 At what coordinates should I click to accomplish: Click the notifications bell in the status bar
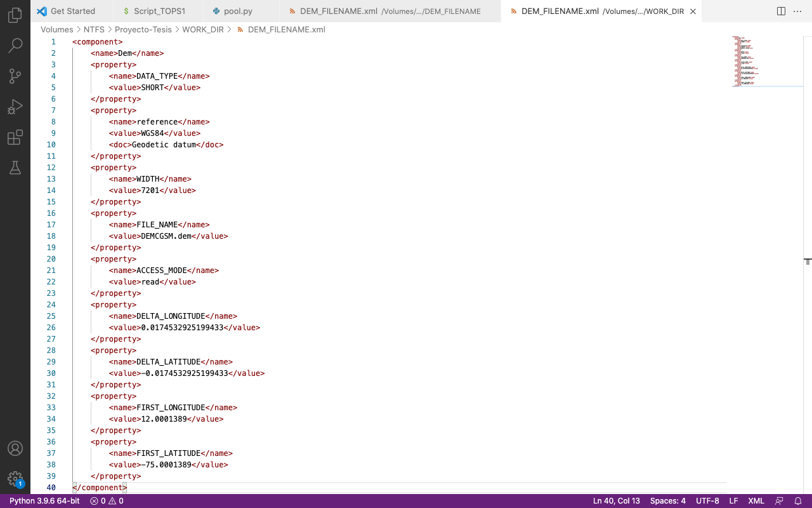pos(799,500)
